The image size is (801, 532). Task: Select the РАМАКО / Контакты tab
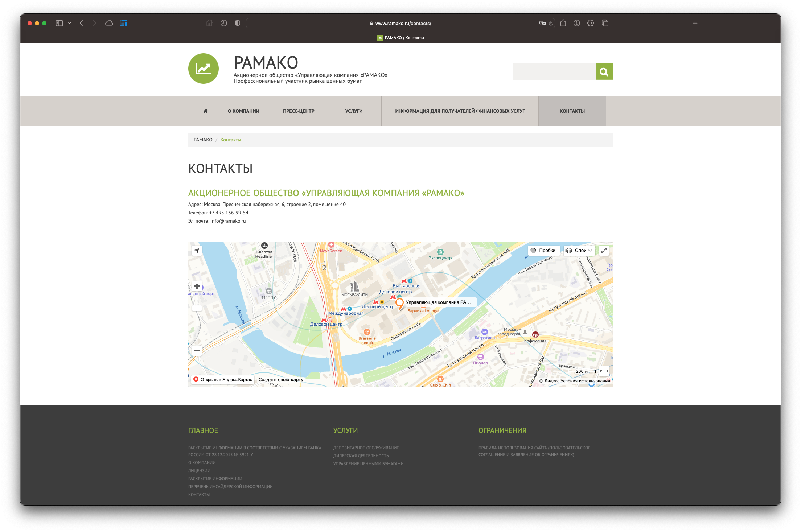pyautogui.click(x=400, y=38)
